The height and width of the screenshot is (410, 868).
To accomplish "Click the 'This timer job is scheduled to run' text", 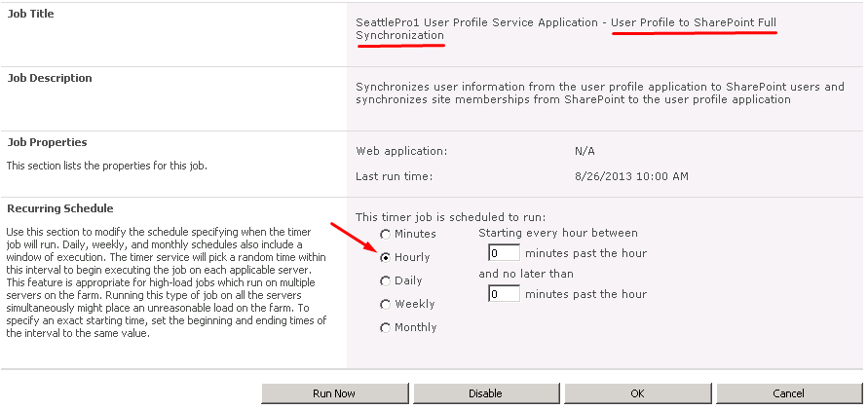I will point(450,216).
